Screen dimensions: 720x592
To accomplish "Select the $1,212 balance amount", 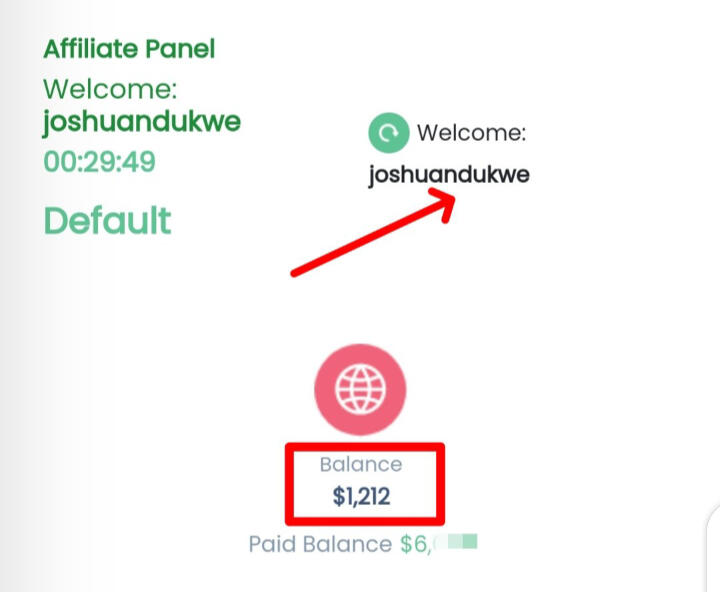I will tap(360, 494).
